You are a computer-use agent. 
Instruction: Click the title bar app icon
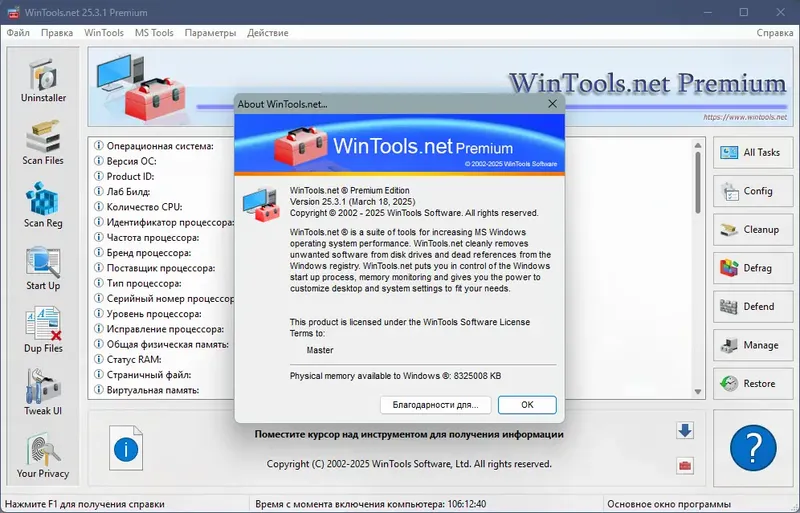(x=13, y=12)
